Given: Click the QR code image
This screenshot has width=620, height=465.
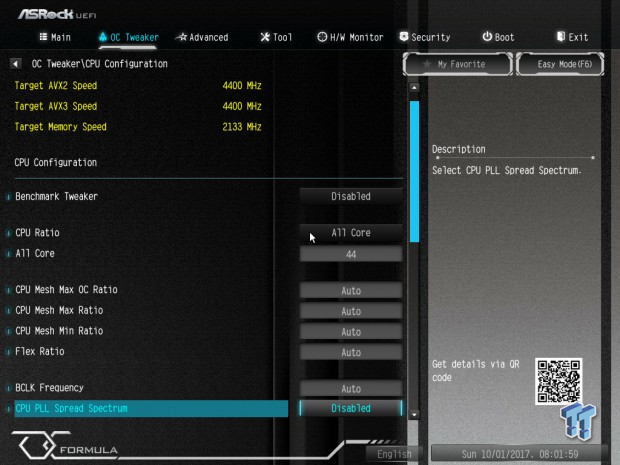Looking at the screenshot, I should 559,382.
